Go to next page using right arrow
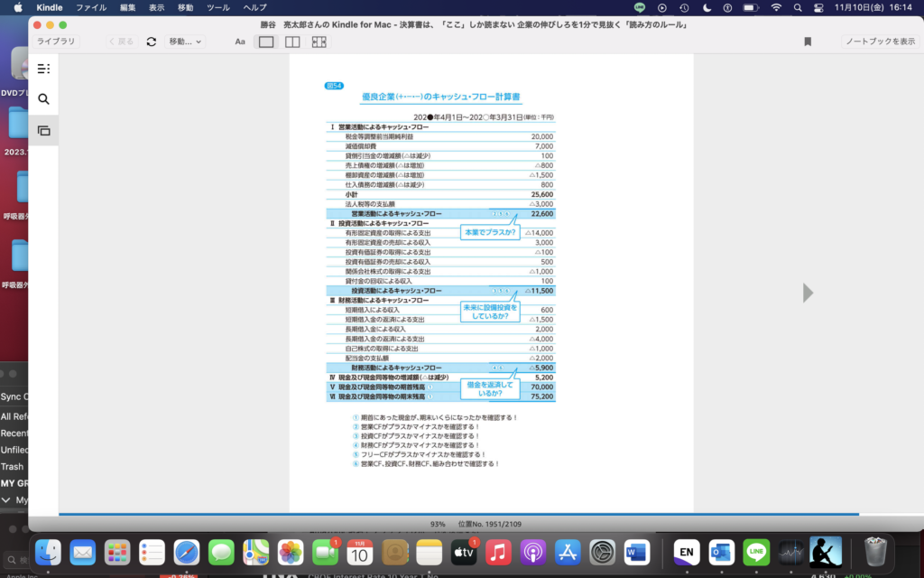The width and height of the screenshot is (924, 578). tap(808, 293)
